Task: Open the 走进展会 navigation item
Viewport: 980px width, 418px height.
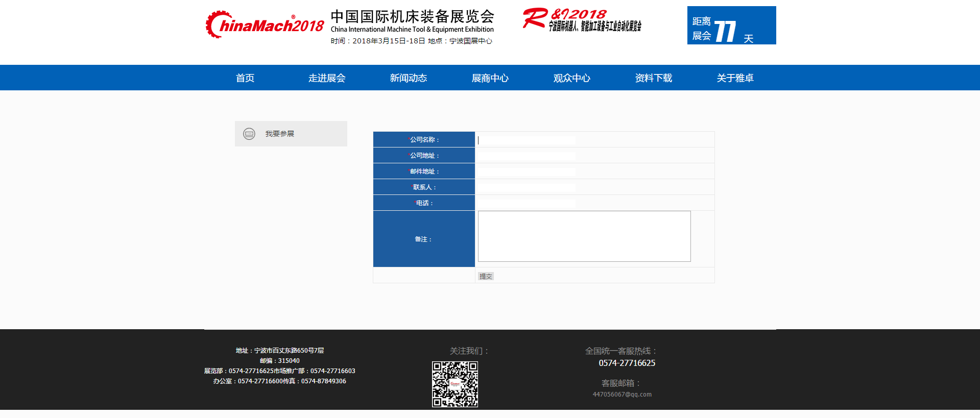Action: click(x=327, y=78)
